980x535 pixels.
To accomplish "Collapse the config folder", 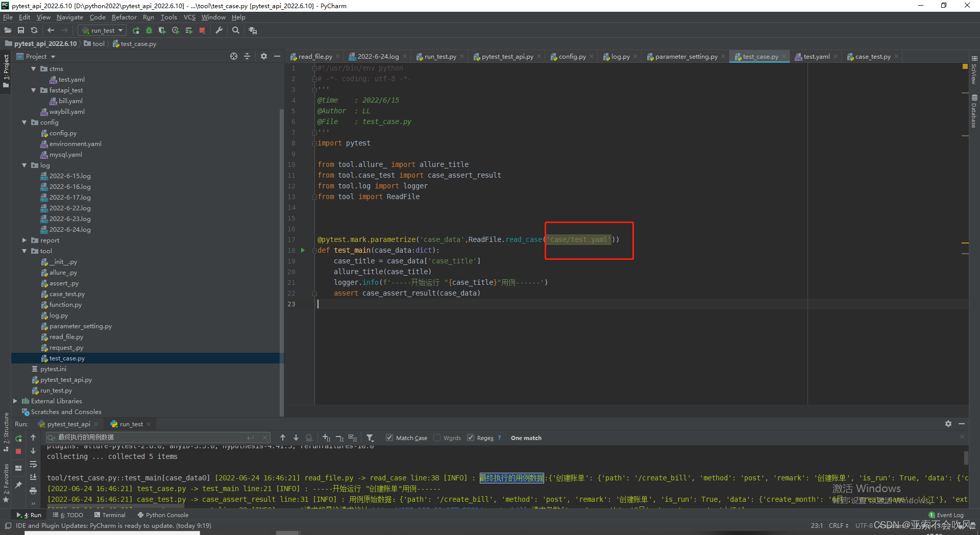I will [24, 123].
